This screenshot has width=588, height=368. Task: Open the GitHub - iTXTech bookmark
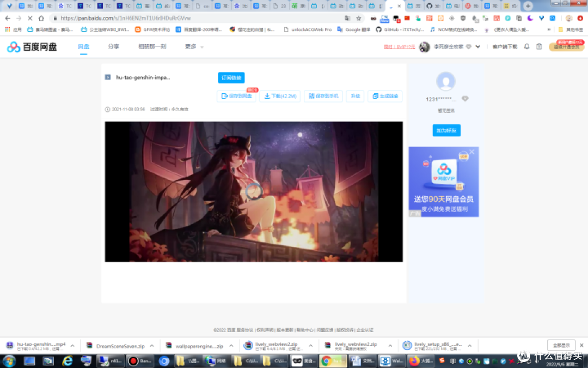[x=400, y=29]
